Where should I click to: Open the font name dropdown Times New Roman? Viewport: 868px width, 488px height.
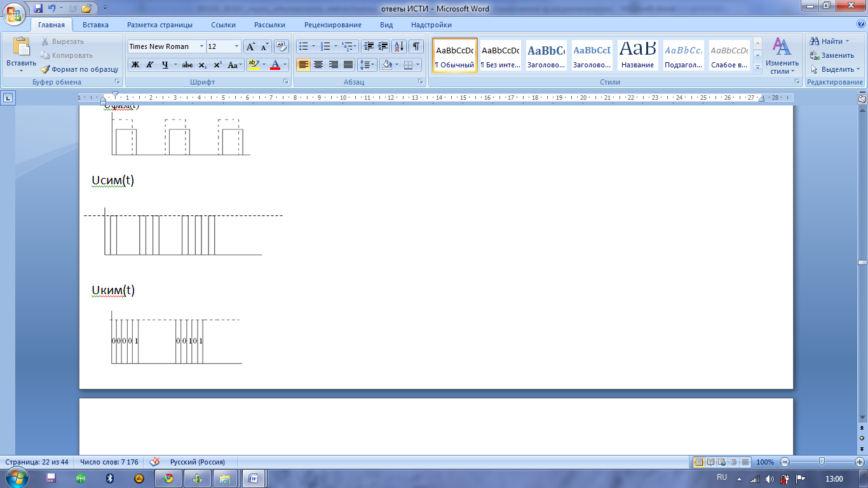201,46
